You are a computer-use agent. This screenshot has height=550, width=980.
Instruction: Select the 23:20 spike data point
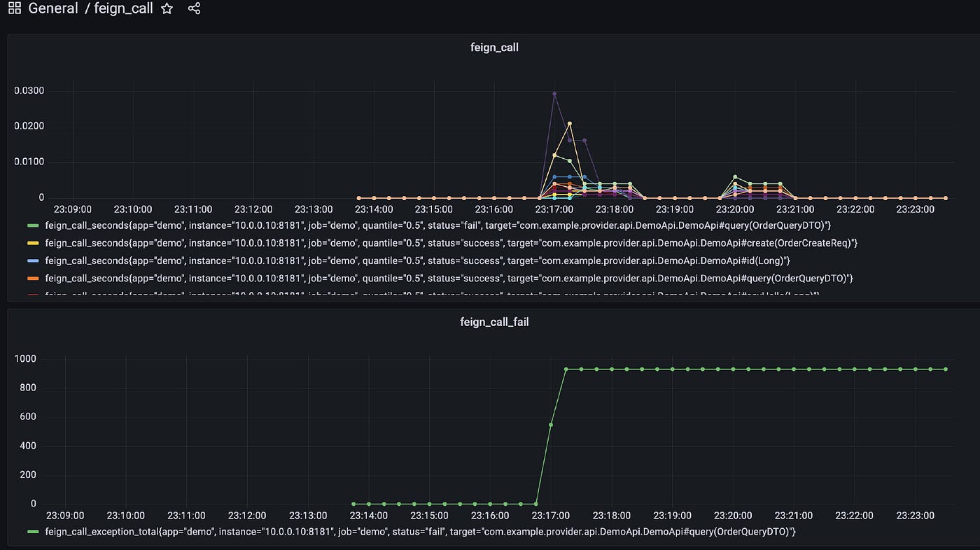click(734, 178)
